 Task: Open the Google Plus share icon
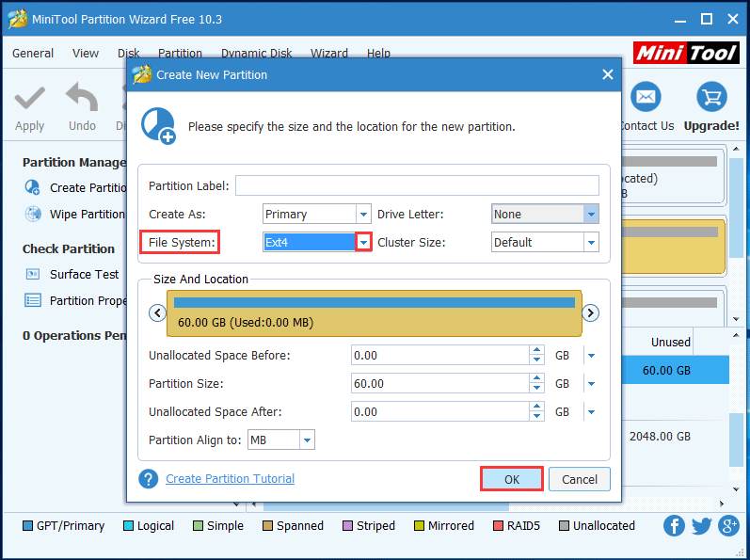click(728, 525)
